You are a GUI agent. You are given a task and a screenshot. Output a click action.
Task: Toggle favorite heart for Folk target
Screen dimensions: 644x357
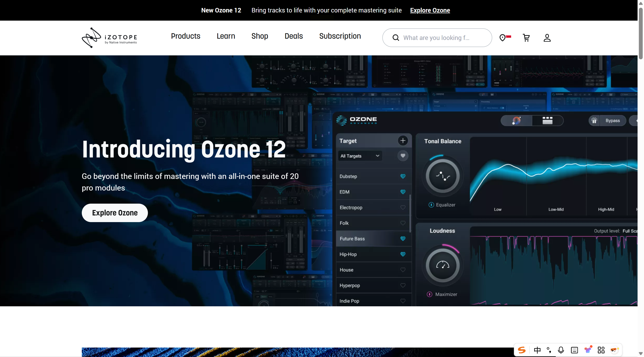point(403,223)
